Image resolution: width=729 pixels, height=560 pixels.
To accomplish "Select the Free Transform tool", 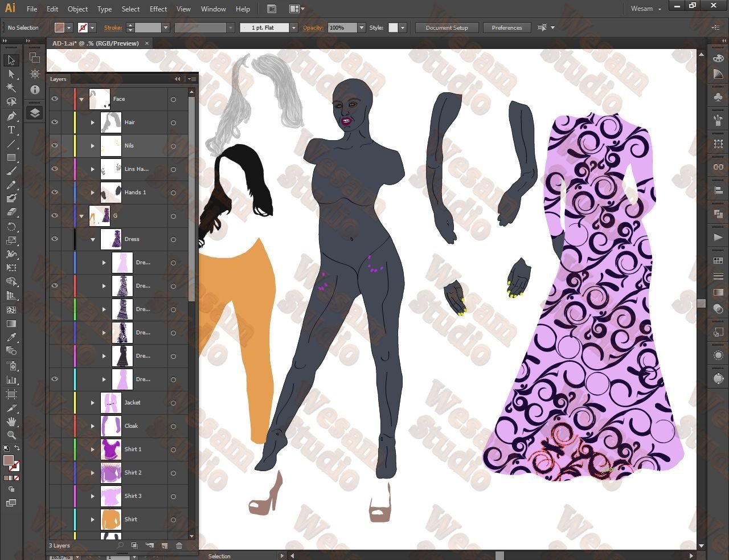I will (x=11, y=268).
